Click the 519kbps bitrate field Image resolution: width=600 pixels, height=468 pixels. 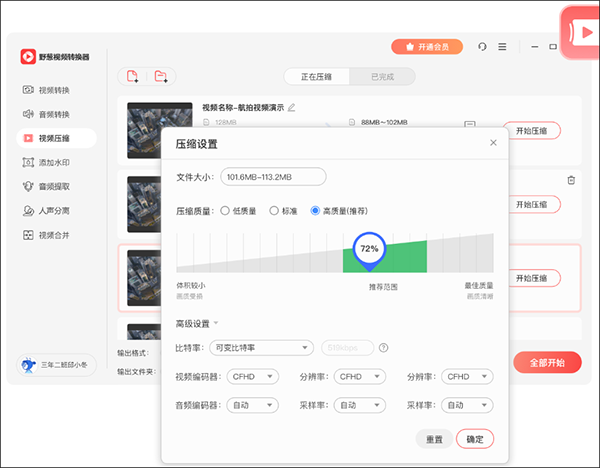[x=348, y=347]
